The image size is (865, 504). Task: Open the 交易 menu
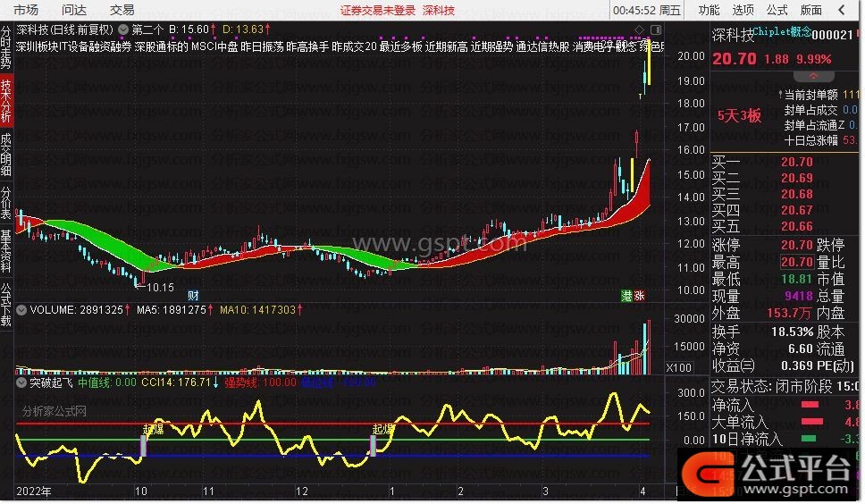click(122, 10)
